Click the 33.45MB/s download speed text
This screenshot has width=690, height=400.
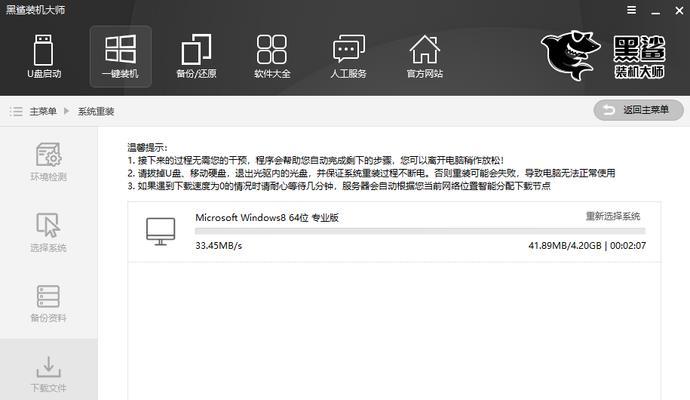(219, 246)
